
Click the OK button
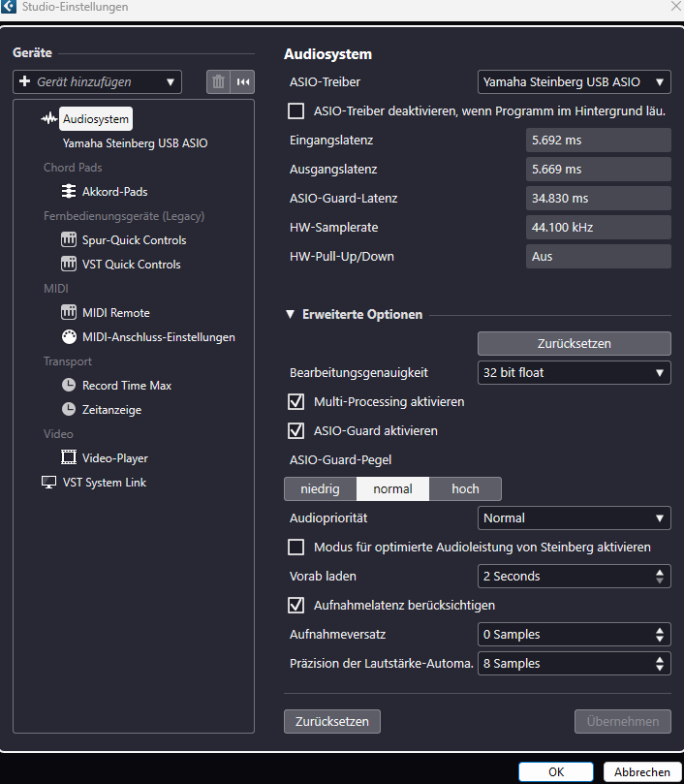click(x=555, y=772)
